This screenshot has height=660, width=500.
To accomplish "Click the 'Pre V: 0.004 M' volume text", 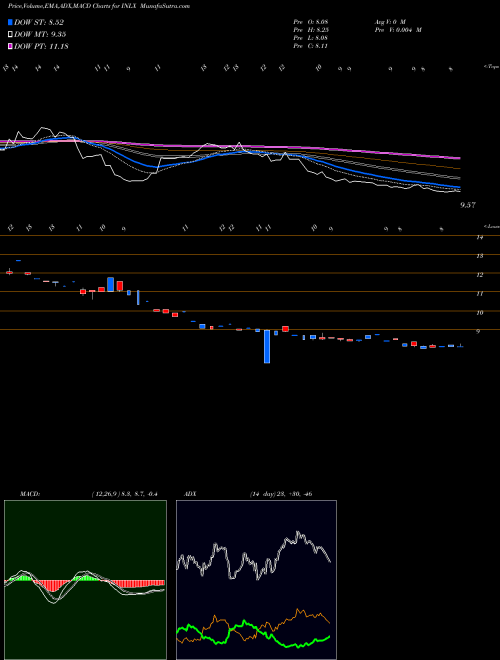I will (398, 30).
